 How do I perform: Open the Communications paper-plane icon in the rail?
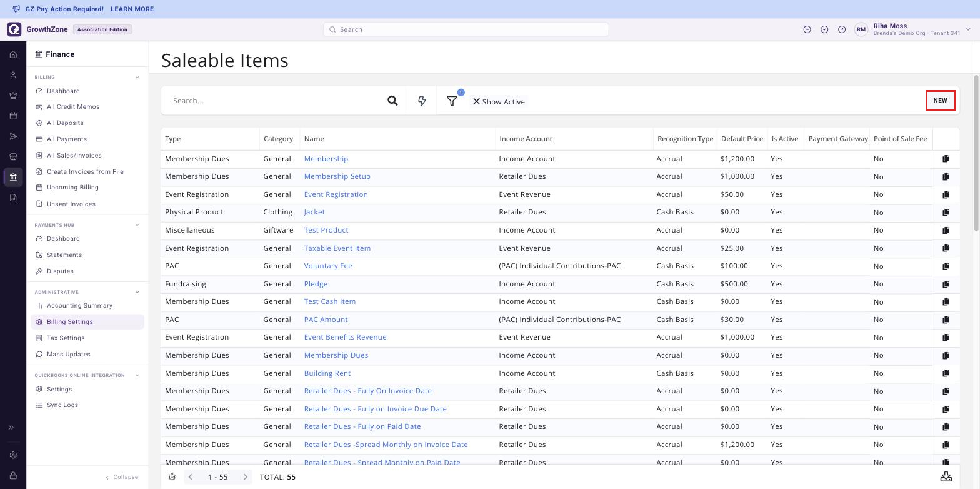(x=13, y=136)
